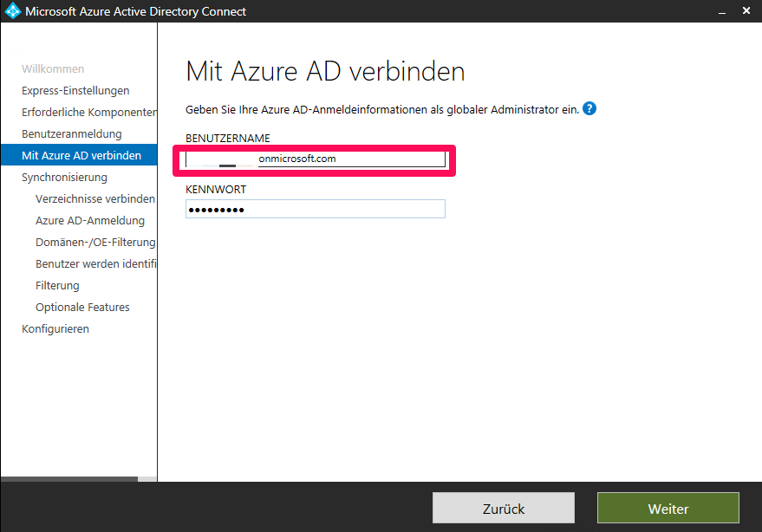Click the BENUTZERNAME label

coord(227,139)
